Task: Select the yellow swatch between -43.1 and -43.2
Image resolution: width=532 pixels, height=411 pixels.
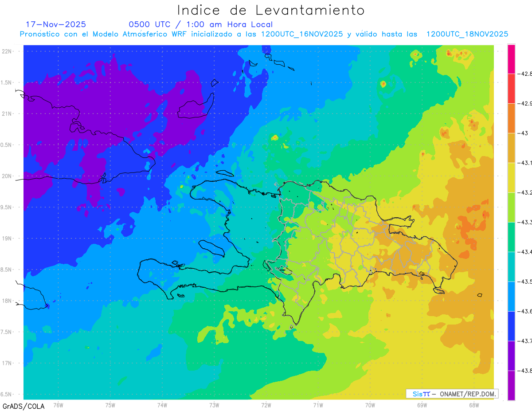Action: click(x=511, y=177)
